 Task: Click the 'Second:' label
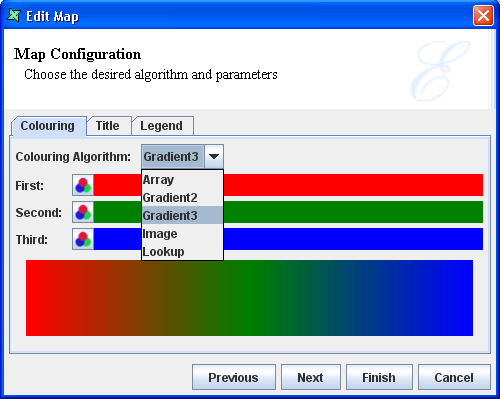point(39,213)
